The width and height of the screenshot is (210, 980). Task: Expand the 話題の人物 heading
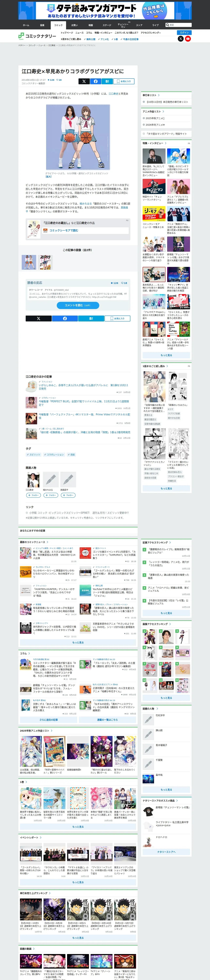click(150, 709)
